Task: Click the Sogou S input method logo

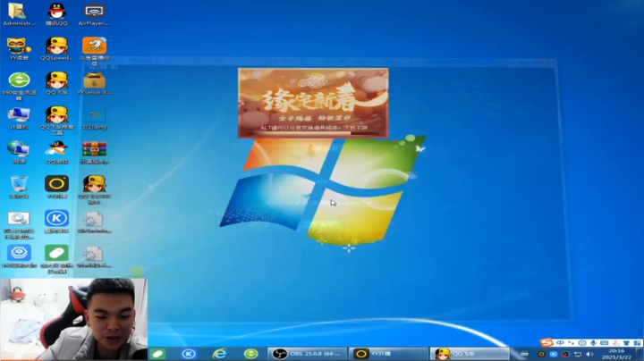Action: pos(547,342)
